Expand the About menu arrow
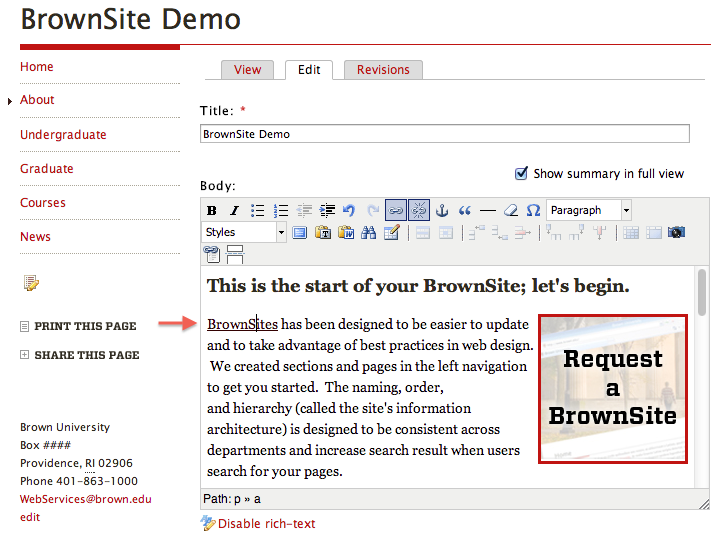 tap(10, 101)
